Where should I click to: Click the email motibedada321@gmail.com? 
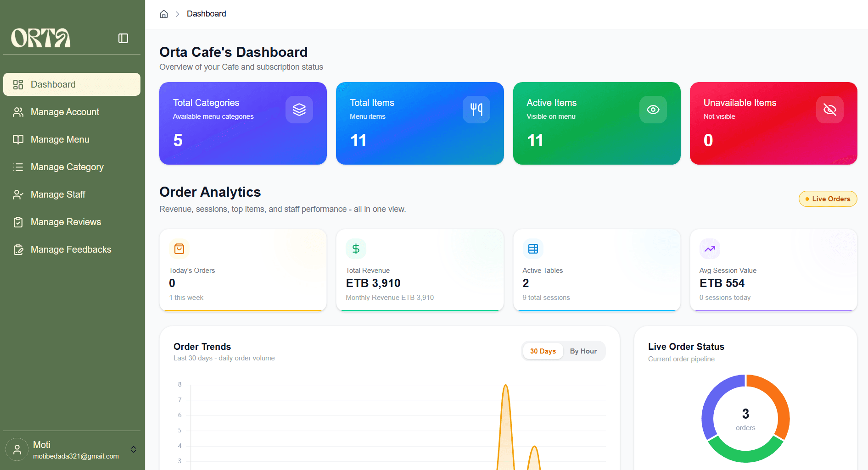76,456
